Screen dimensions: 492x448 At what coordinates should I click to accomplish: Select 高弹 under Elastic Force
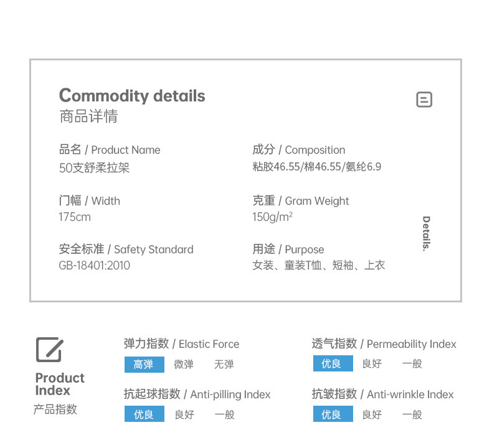(x=144, y=364)
